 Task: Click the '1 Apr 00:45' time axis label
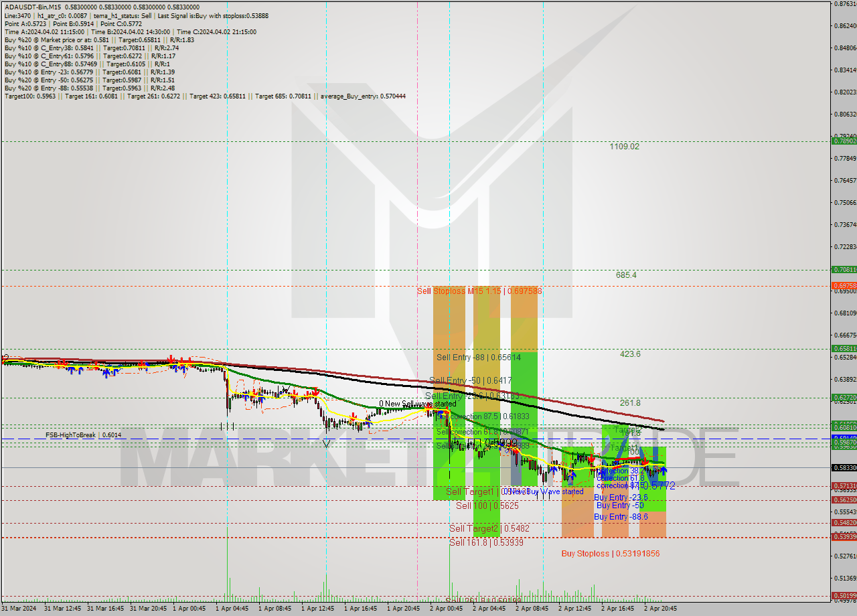[x=189, y=609]
